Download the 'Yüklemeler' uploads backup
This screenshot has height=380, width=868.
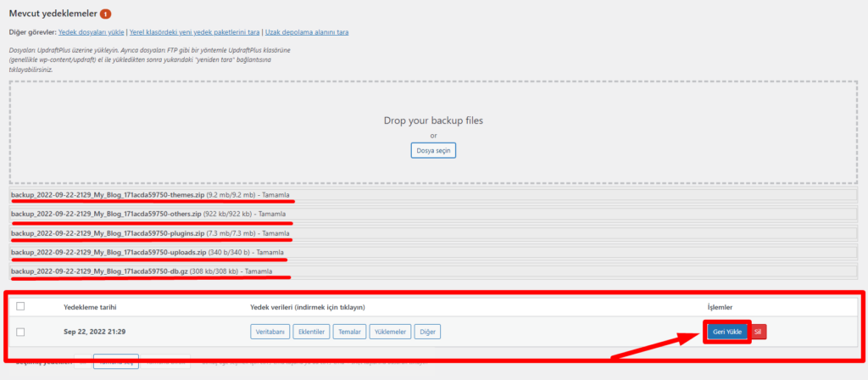392,332
